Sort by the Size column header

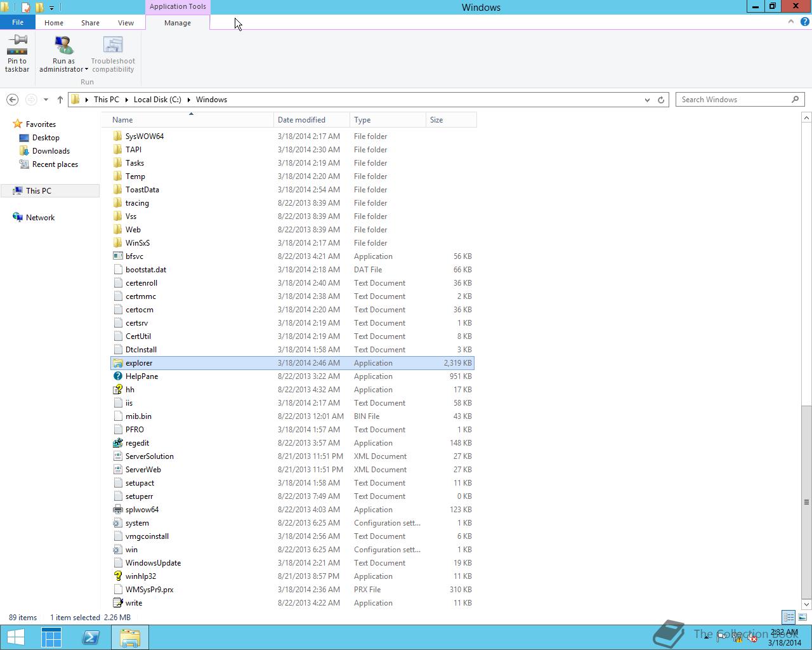451,120
